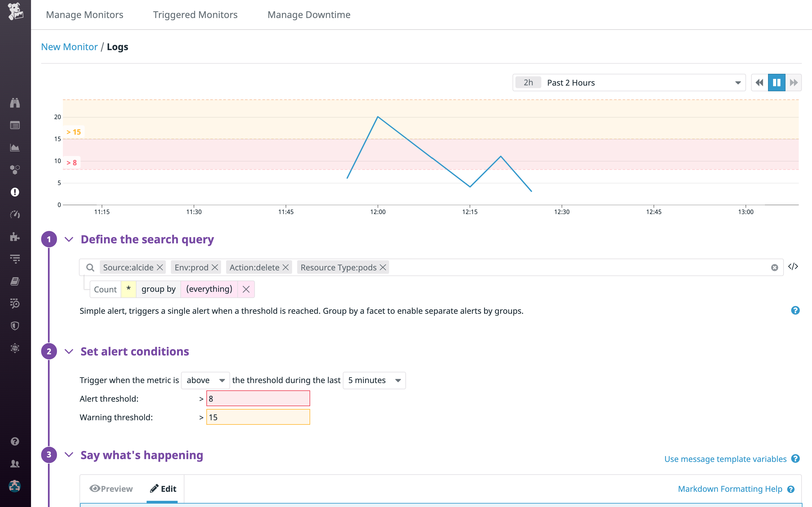Select the Warning threshold input field
The image size is (812, 507).
(x=258, y=417)
